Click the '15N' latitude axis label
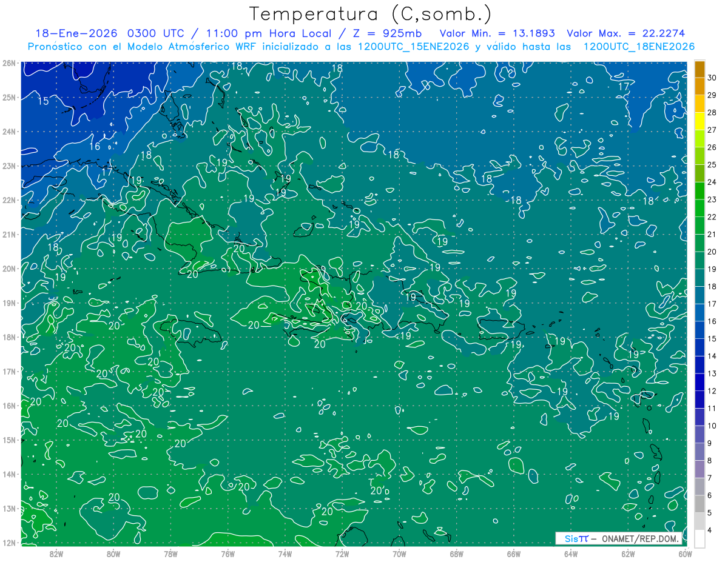Screen dimensions: 728x562 pyautogui.click(x=9, y=440)
